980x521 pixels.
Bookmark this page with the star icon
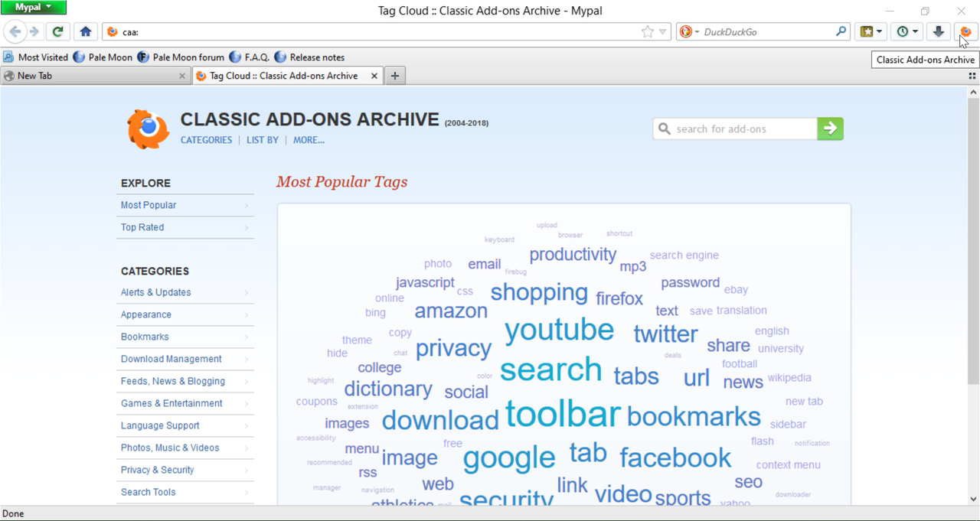(648, 32)
